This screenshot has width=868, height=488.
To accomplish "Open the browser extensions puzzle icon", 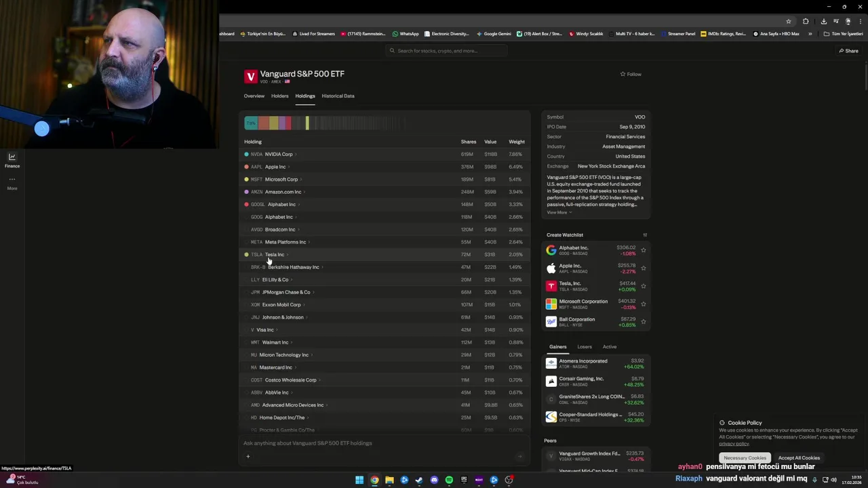I will 806,21.
